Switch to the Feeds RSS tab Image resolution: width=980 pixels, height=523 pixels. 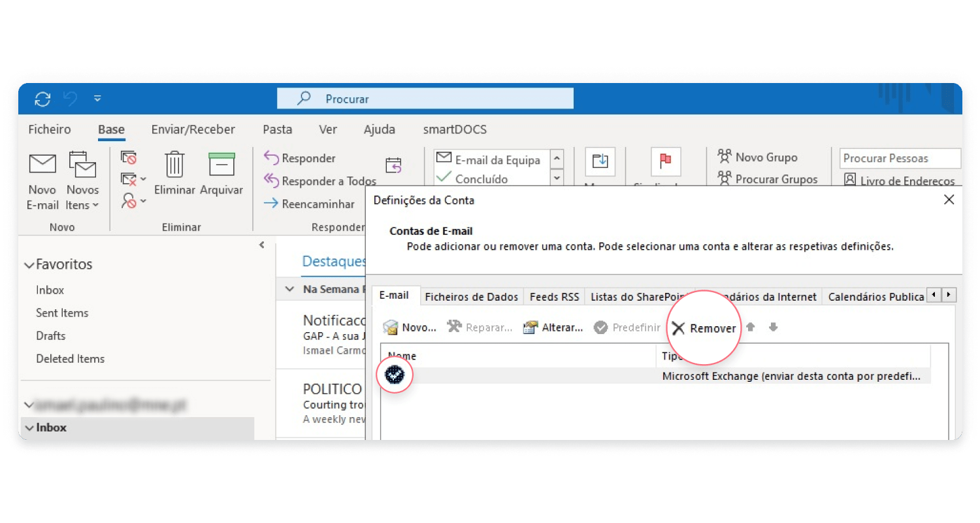pyautogui.click(x=554, y=297)
